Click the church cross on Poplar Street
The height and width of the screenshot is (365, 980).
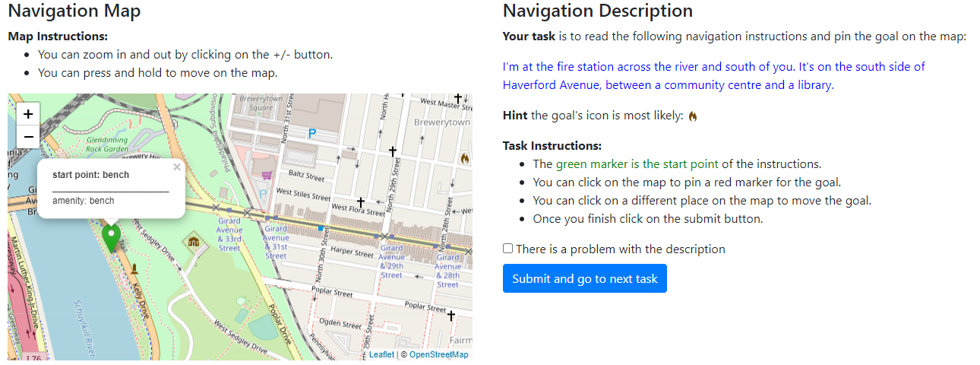tap(450, 315)
